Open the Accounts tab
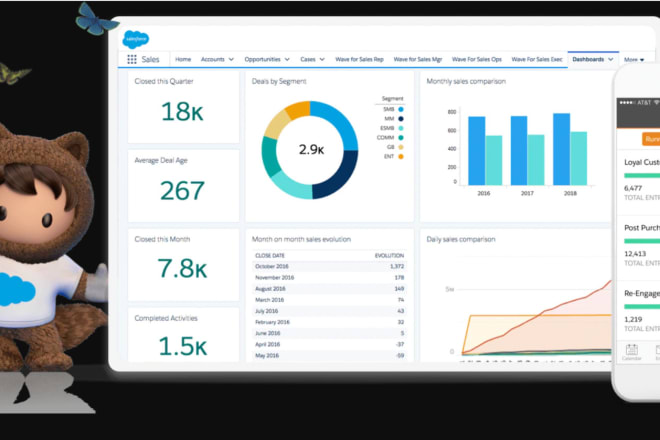Viewport: 660px width, 440px height. (213, 59)
